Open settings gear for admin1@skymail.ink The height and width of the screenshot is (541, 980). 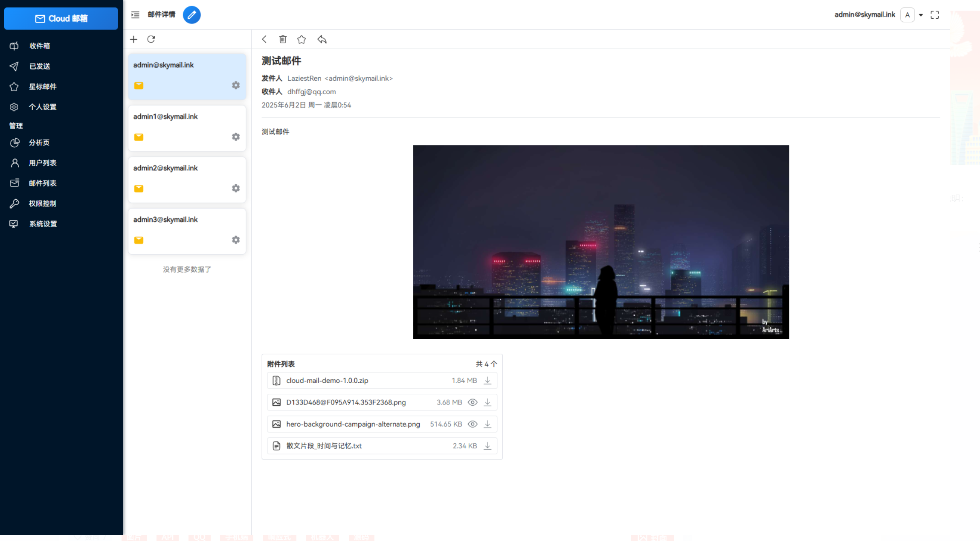236,137
